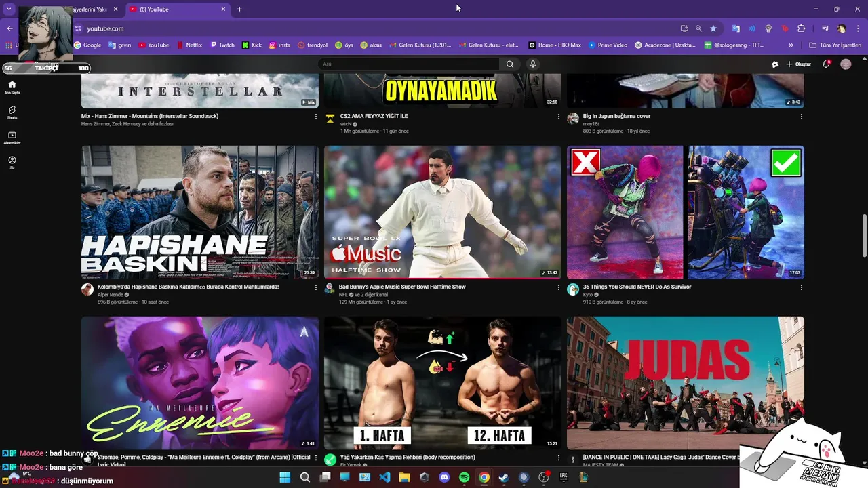Click install app icon in address bar
Screen dimensions: 868x488
684,28
